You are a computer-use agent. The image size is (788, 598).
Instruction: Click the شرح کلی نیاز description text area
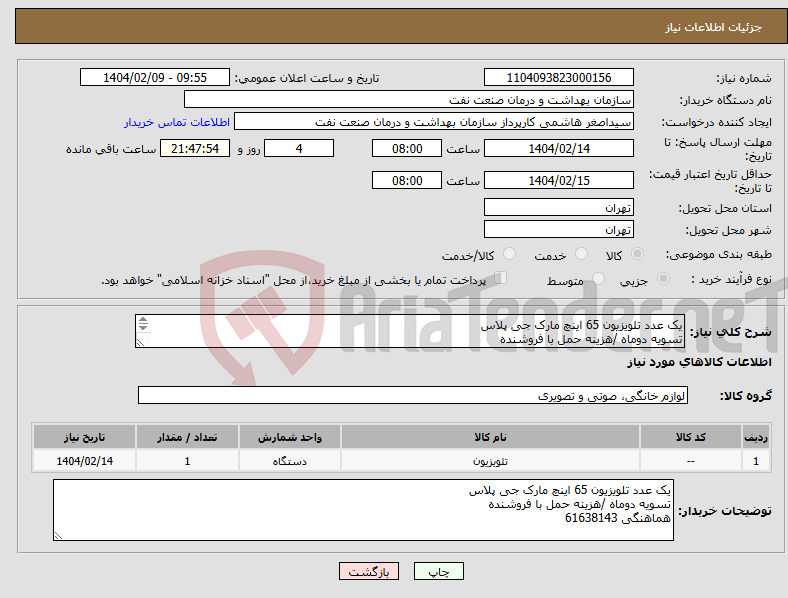pyautogui.click(x=410, y=331)
